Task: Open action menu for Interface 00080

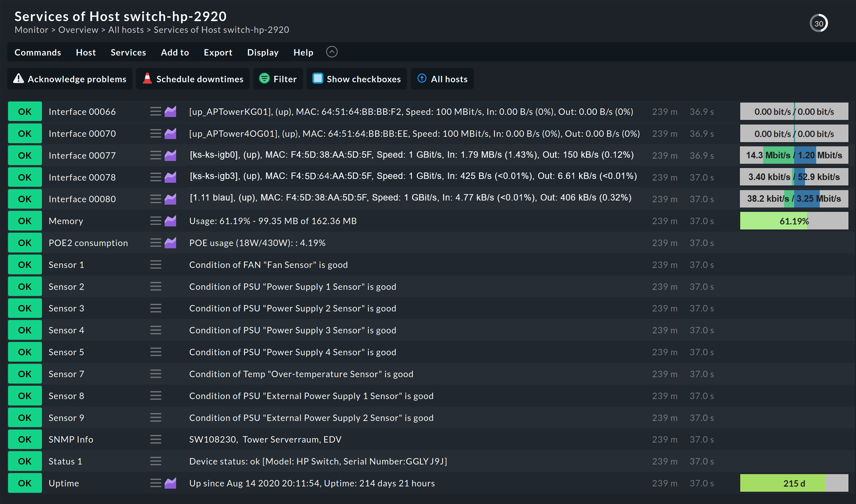Action: pyautogui.click(x=156, y=199)
